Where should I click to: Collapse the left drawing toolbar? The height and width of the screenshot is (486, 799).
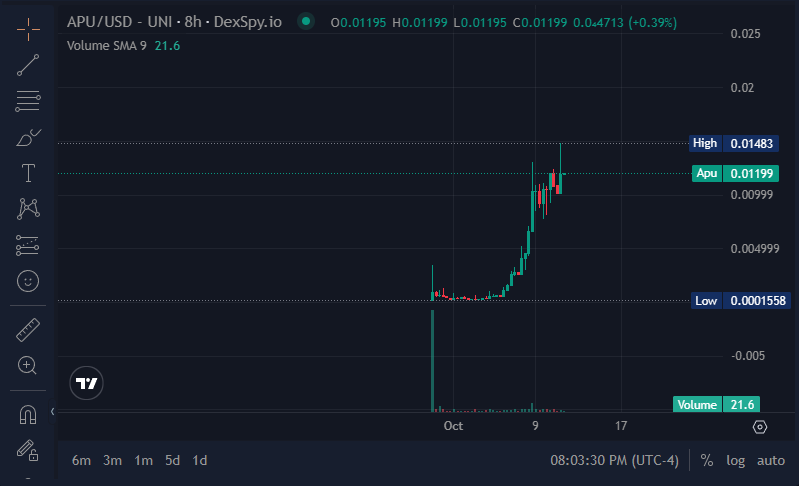click(x=52, y=412)
